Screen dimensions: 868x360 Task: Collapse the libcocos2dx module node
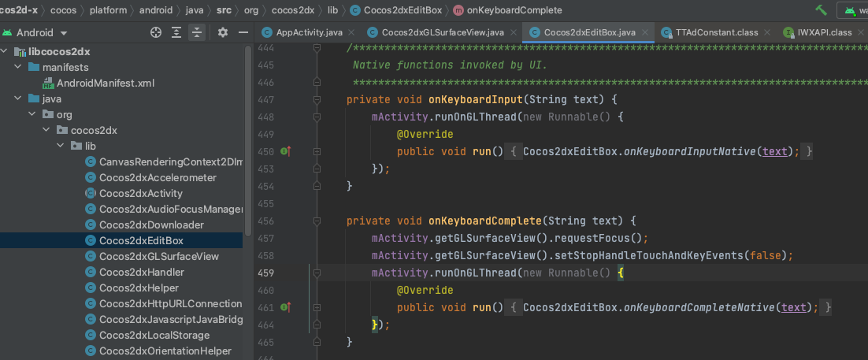[x=5, y=52]
